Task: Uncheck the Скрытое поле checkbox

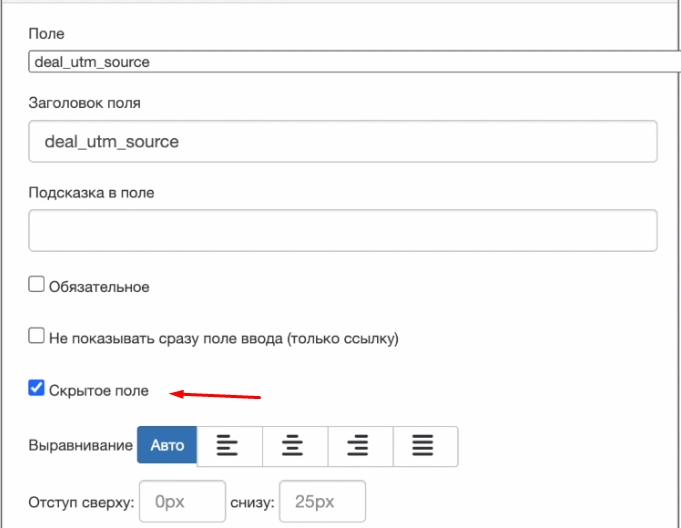Action: 37,389
